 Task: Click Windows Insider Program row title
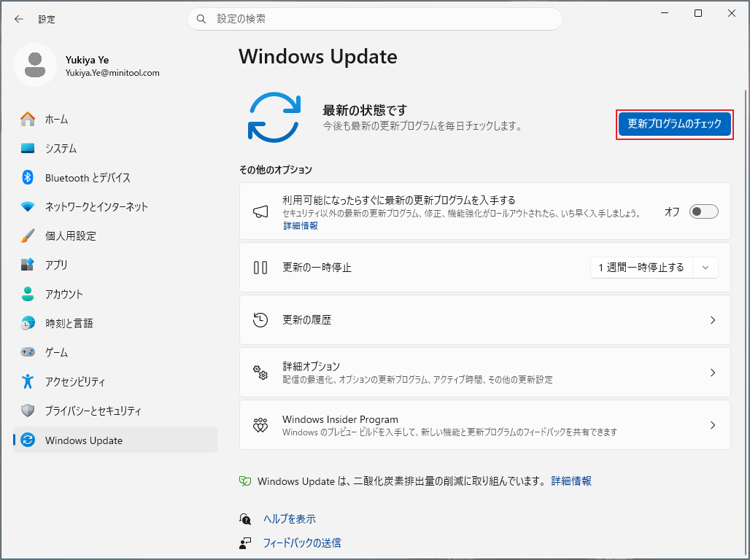[340, 419]
